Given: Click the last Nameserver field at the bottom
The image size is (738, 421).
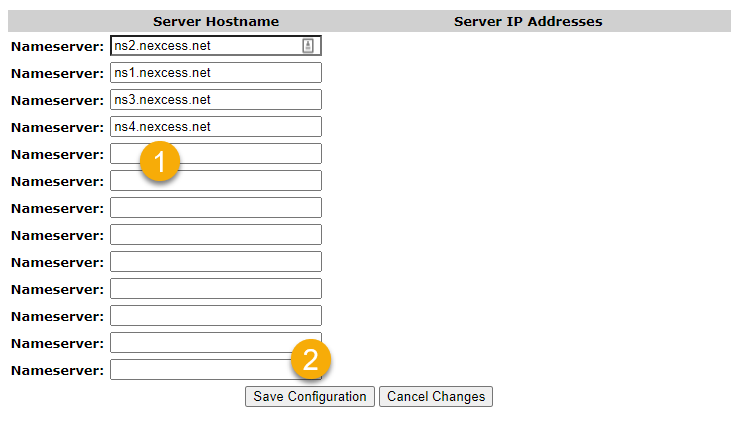Looking at the screenshot, I should (200, 370).
